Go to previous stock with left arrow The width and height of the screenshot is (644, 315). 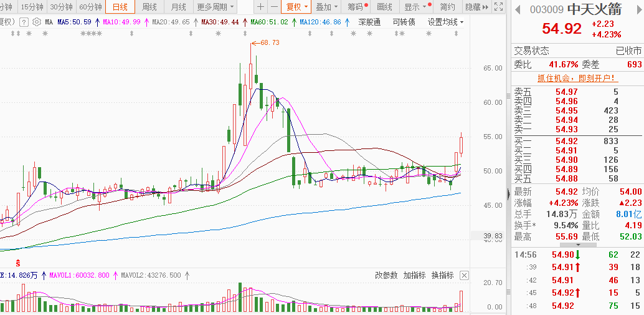coord(518,9)
